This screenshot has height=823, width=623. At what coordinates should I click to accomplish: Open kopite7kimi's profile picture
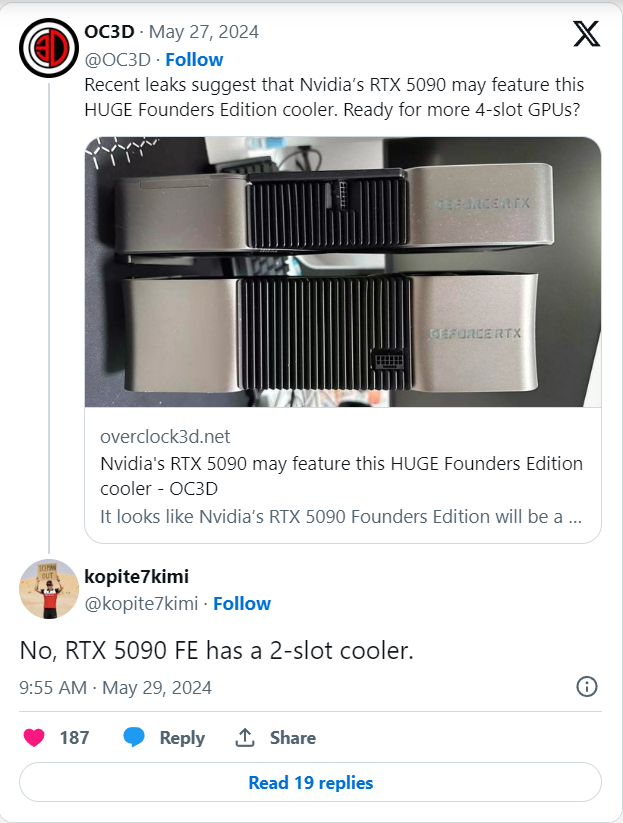49,589
